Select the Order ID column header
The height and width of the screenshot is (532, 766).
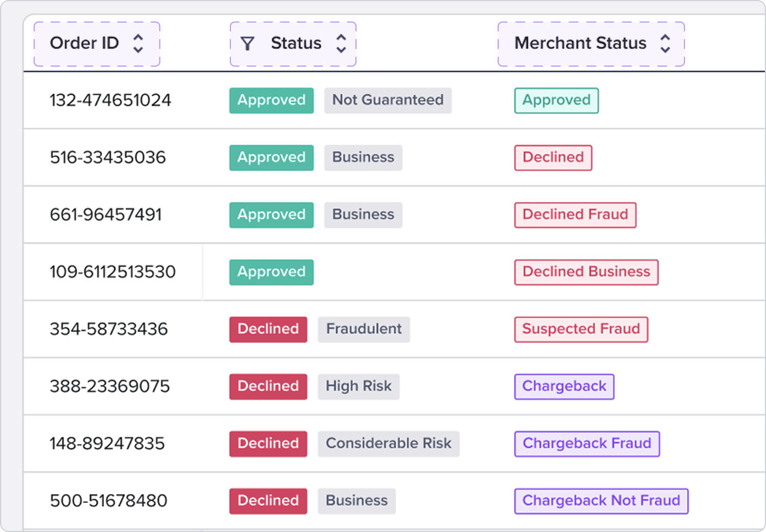click(x=97, y=44)
